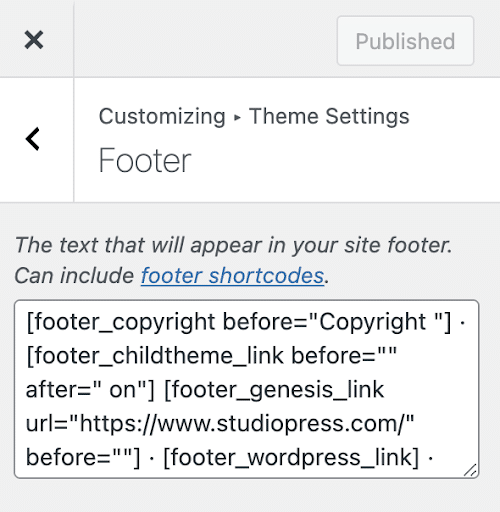This screenshot has width=500, height=512.
Task: Click the site footer description sentence
Action: 233,245
